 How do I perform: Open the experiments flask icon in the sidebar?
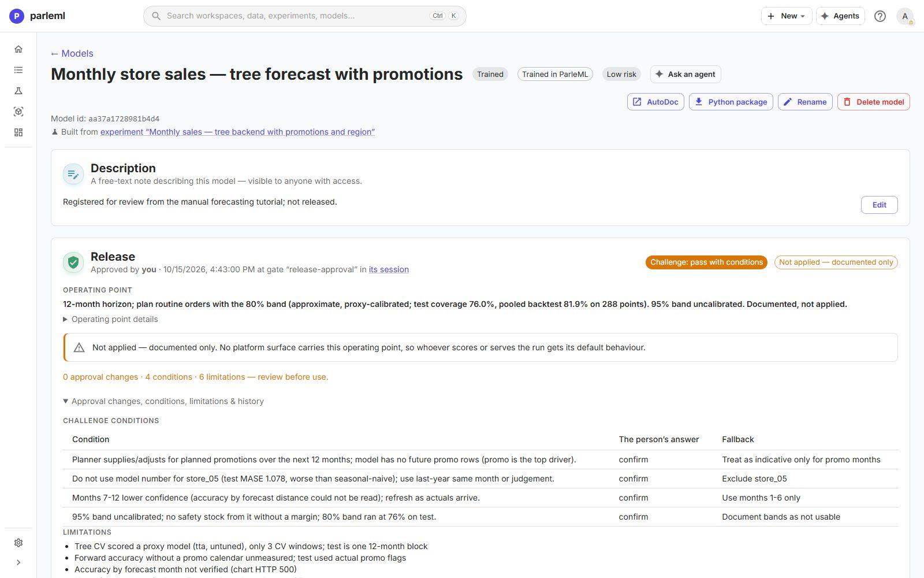coord(18,91)
